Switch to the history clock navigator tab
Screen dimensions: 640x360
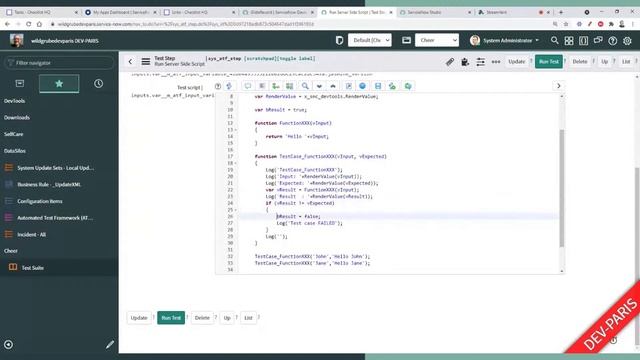[98, 84]
